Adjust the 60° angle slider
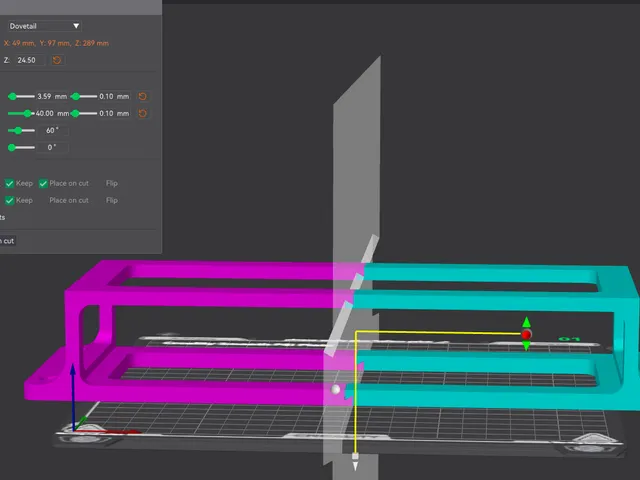 [21, 131]
